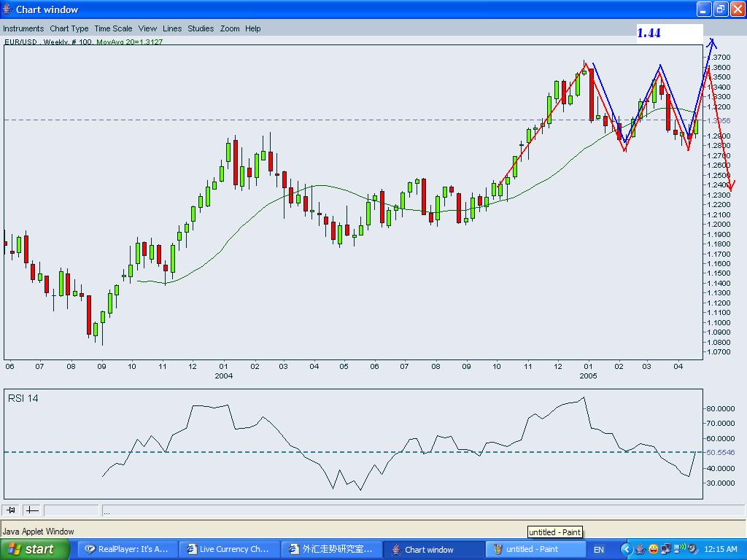Click the 1.3056 current price label
747x560 pixels.
point(718,120)
